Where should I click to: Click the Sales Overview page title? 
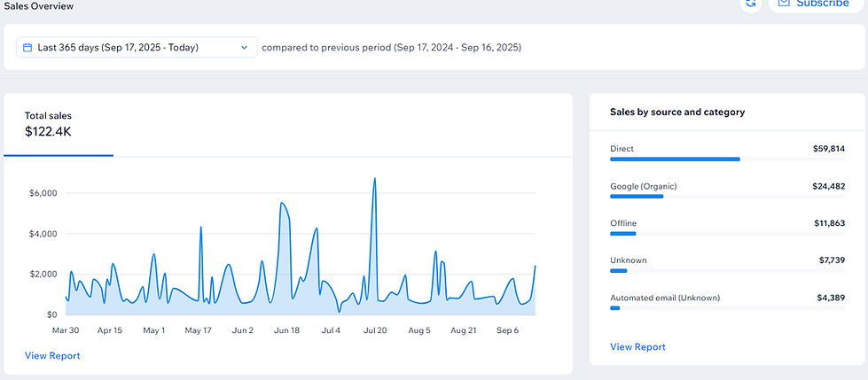[39, 6]
